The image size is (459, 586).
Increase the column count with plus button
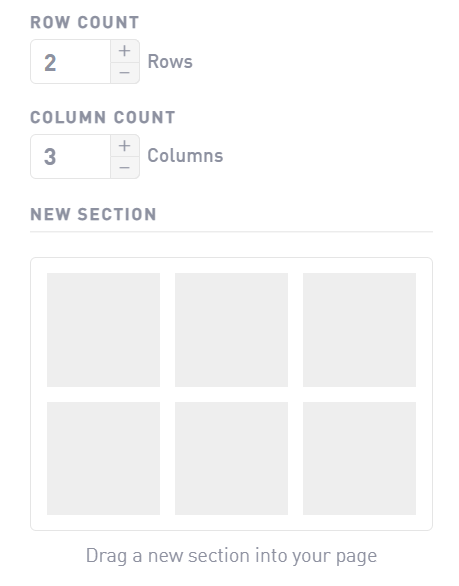click(125, 146)
